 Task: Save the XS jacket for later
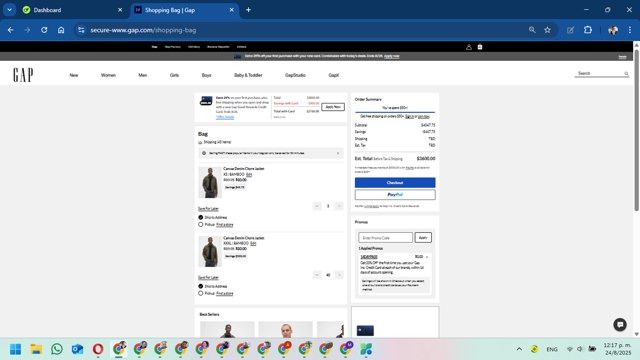tap(208, 209)
